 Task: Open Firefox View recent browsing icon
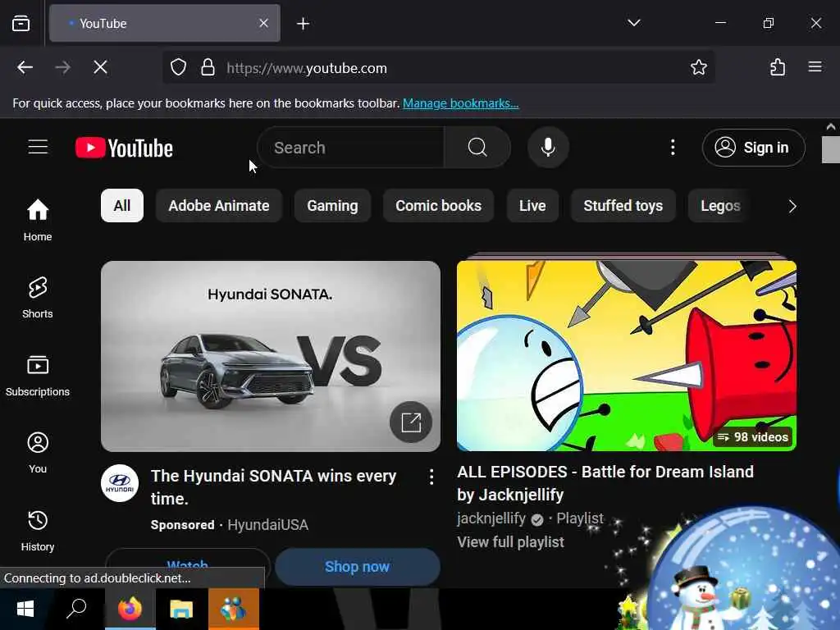click(21, 24)
